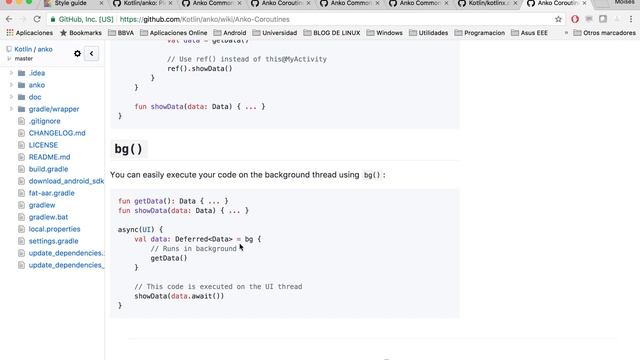Open the Kotlin owner link
The image size is (640, 360).
(23, 49)
